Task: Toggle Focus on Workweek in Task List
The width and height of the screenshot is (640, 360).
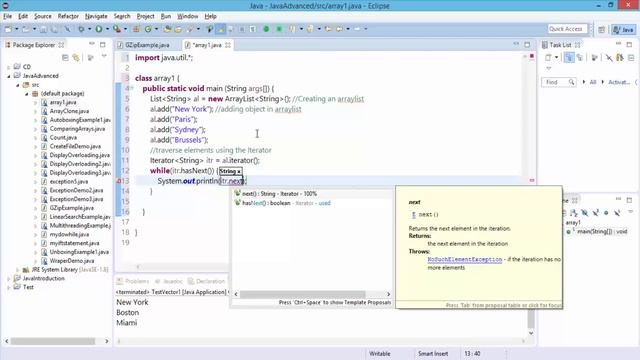Action: tap(595, 58)
